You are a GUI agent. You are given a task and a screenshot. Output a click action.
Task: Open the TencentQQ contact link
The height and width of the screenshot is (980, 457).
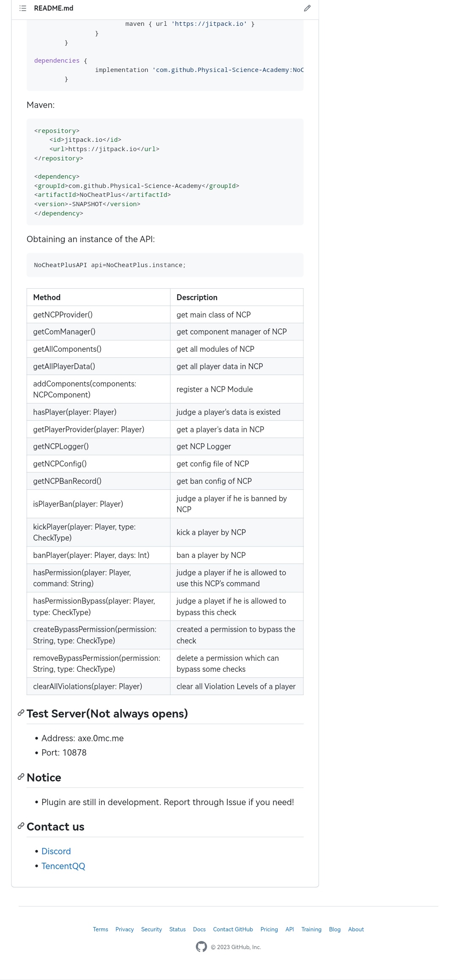point(63,866)
